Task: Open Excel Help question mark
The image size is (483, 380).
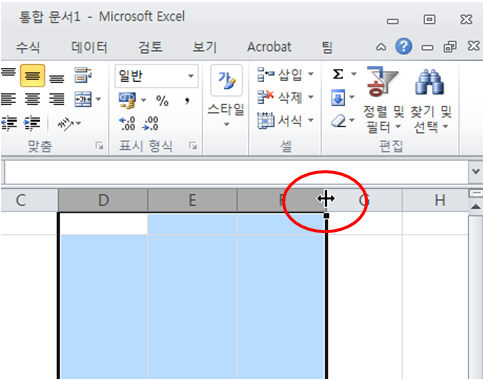Action: pos(404,46)
